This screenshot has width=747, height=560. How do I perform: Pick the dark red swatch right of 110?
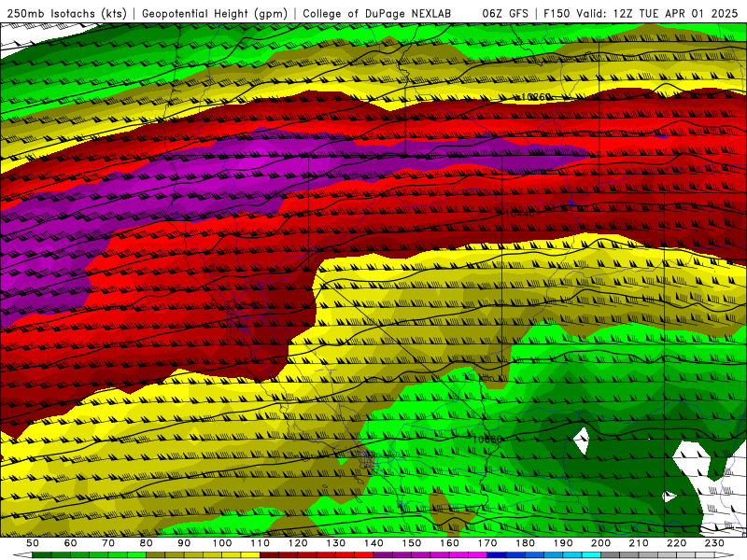pyautogui.click(x=269, y=555)
